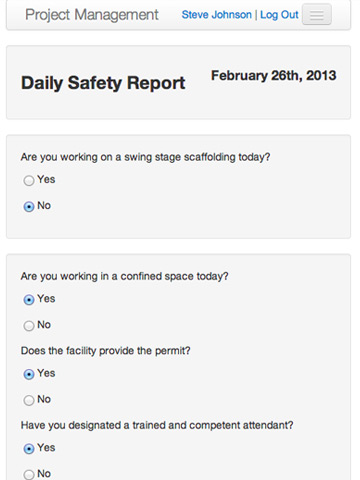The height and width of the screenshot is (480, 360).
Task: Open the hamburger navigation menu
Action: (317, 15)
